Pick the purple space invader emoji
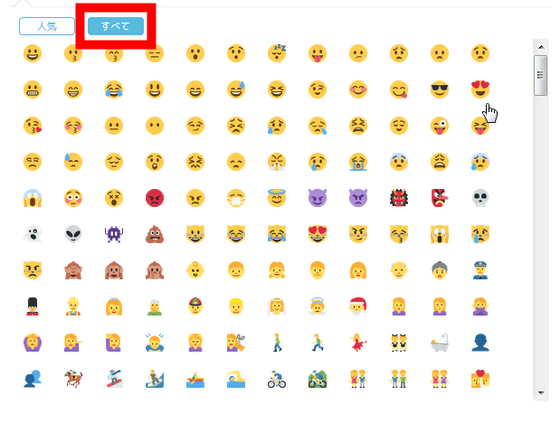This screenshot has height=424, width=560. pos(114,234)
